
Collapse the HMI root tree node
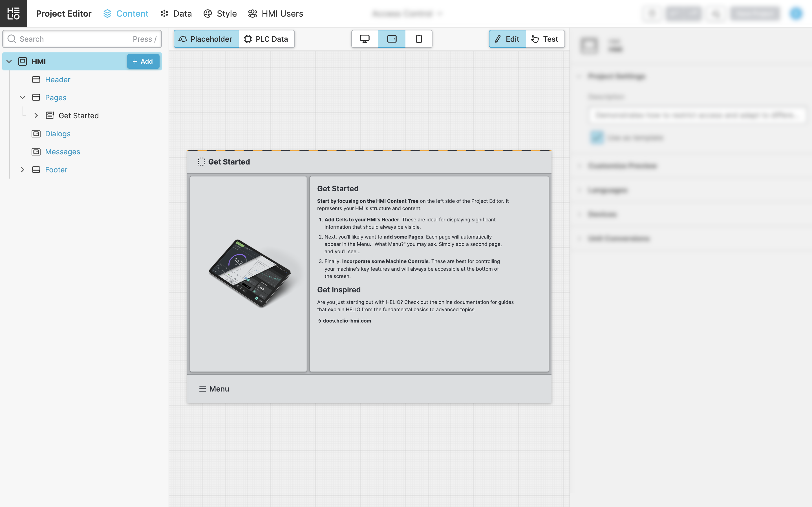(x=9, y=61)
